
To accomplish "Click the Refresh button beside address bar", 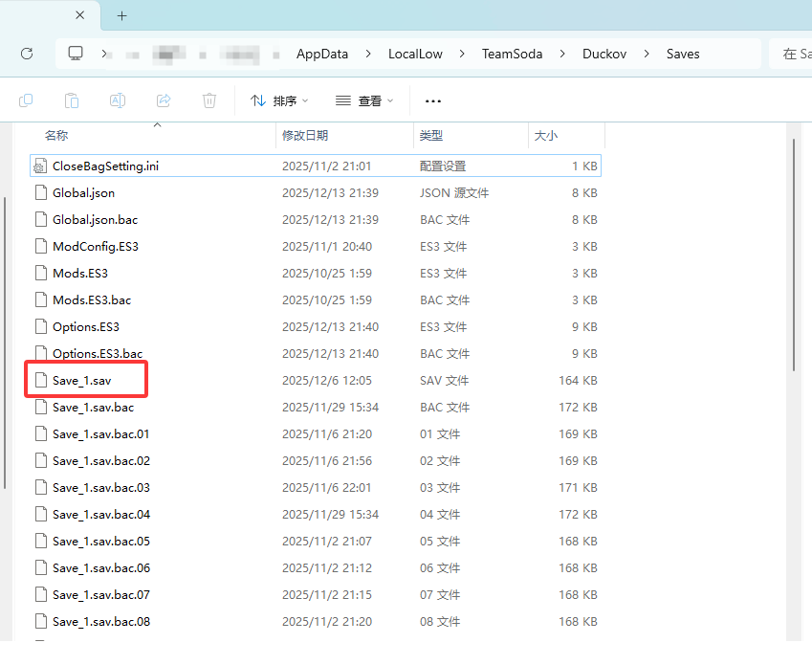I will 27,54.
